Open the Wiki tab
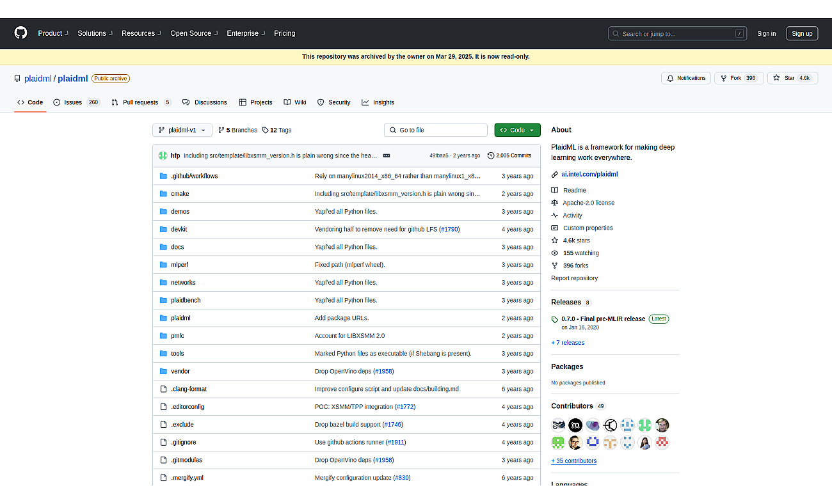This screenshot has height=504, width=832. click(x=295, y=102)
